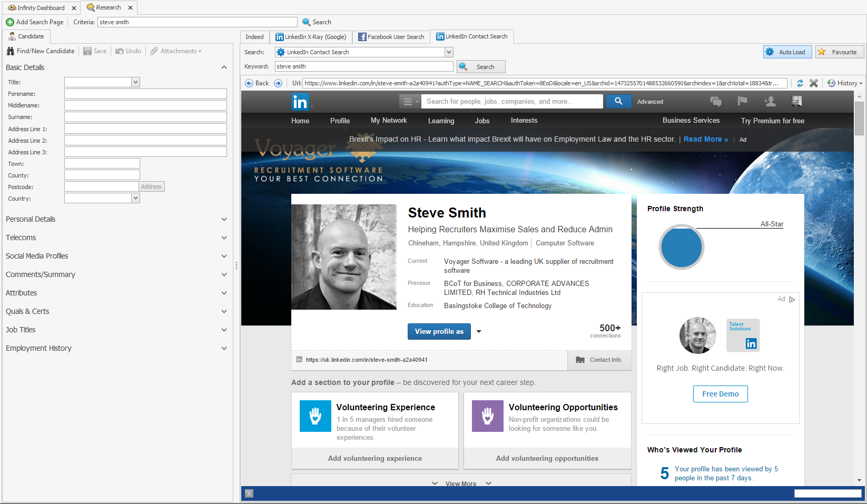Select the Candidate tab

coord(26,36)
